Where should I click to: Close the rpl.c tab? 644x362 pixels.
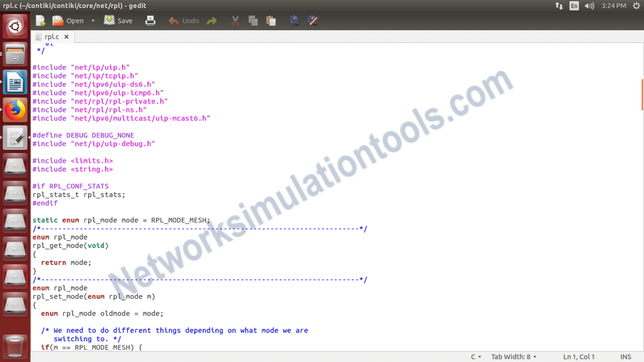click(66, 37)
